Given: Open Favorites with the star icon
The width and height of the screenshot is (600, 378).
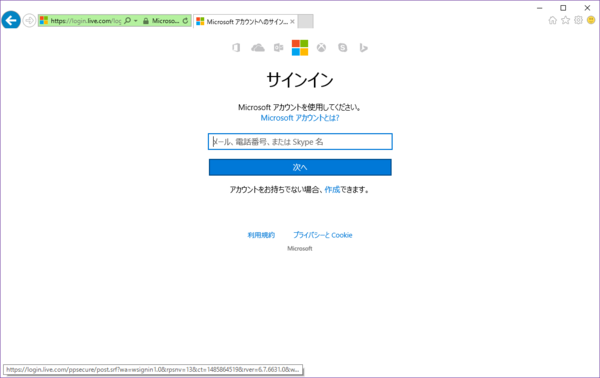Looking at the screenshot, I should [x=565, y=20].
